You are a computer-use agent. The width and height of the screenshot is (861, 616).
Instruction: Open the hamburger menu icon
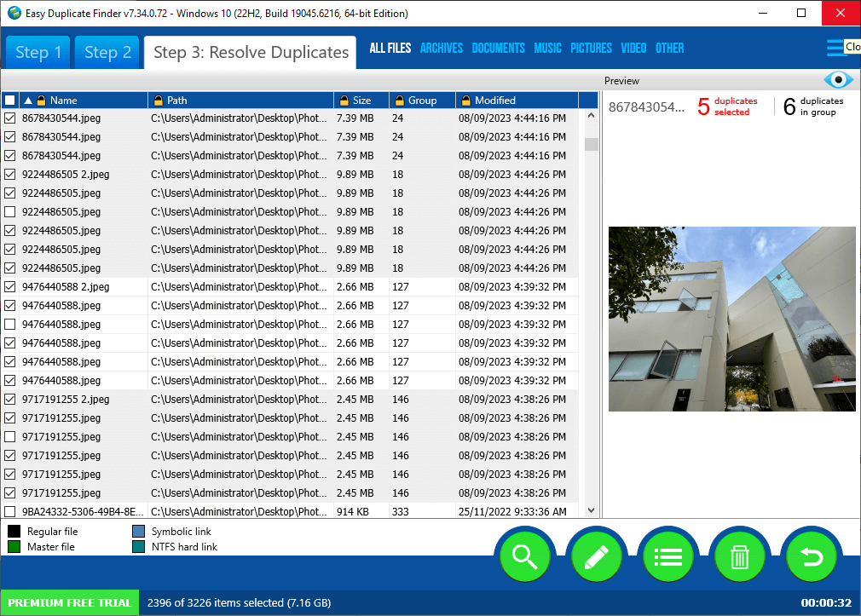[835, 48]
